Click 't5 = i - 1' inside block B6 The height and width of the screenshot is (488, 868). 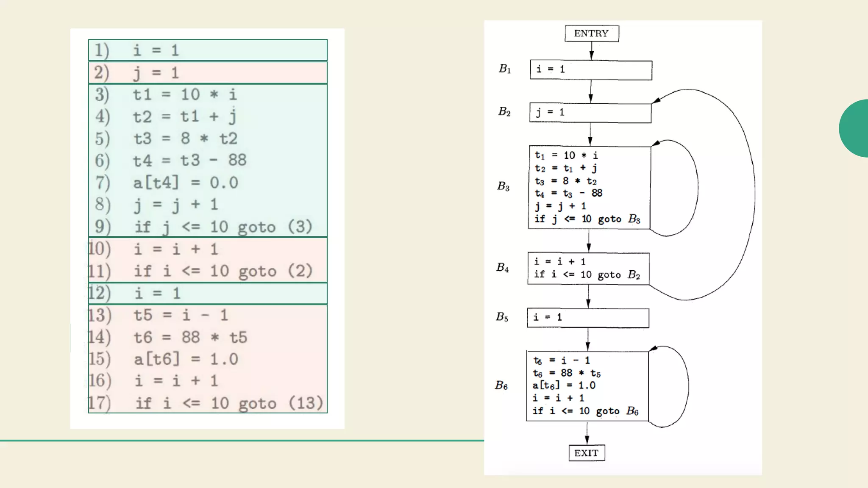(x=562, y=360)
